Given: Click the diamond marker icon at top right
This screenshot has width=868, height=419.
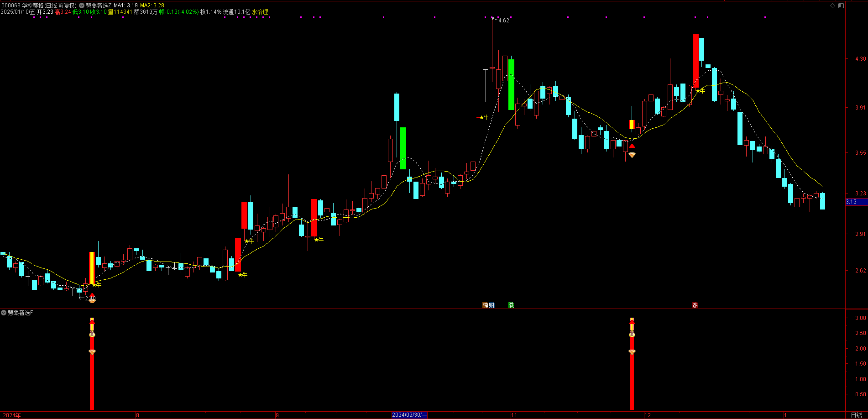Looking at the screenshot, I should 832,5.
